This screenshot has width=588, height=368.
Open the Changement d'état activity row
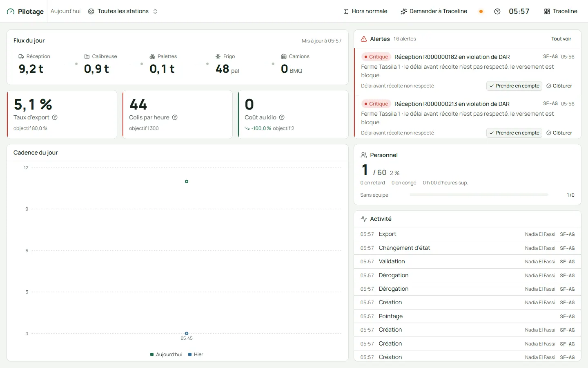point(467,248)
